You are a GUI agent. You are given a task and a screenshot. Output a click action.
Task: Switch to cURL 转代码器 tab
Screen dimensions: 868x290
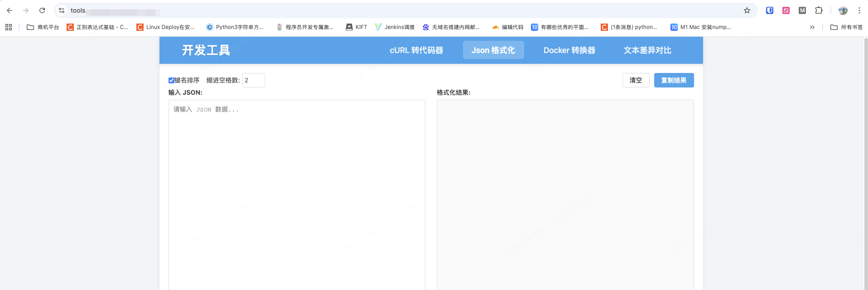(x=416, y=50)
